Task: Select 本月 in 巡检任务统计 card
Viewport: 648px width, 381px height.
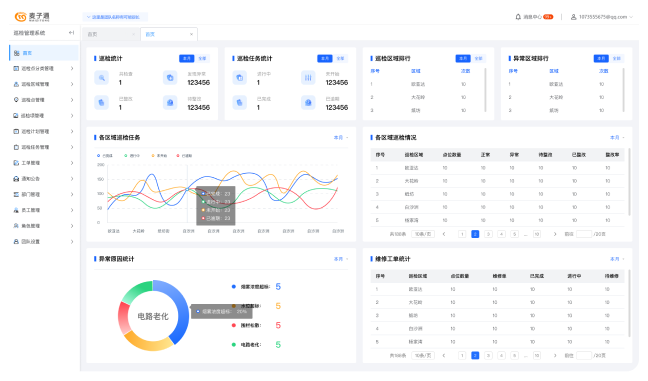Action: [325, 58]
